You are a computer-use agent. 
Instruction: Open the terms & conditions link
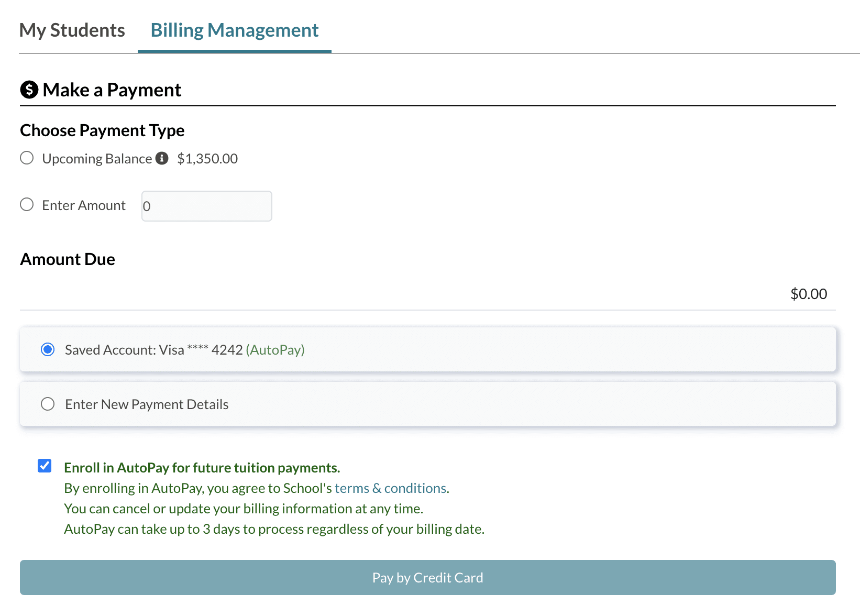390,488
